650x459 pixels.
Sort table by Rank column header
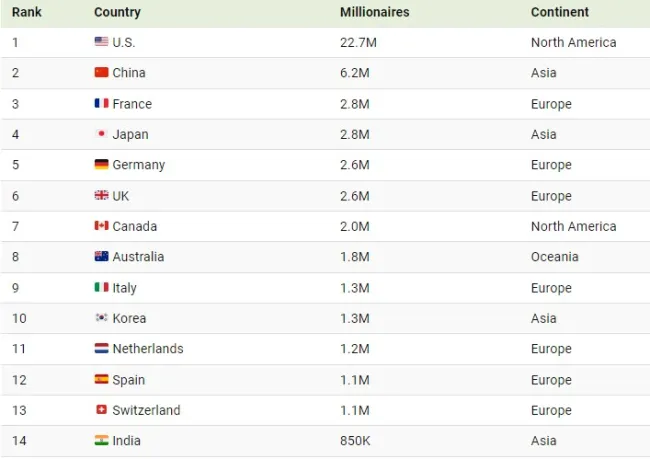[27, 12]
